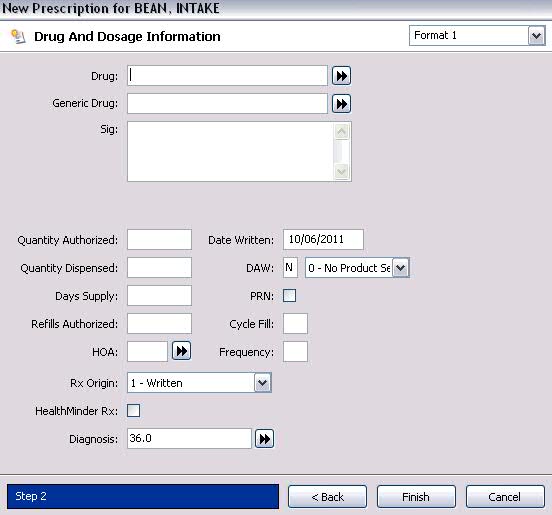
Task: Click into the Sig text area
Action: (230, 152)
